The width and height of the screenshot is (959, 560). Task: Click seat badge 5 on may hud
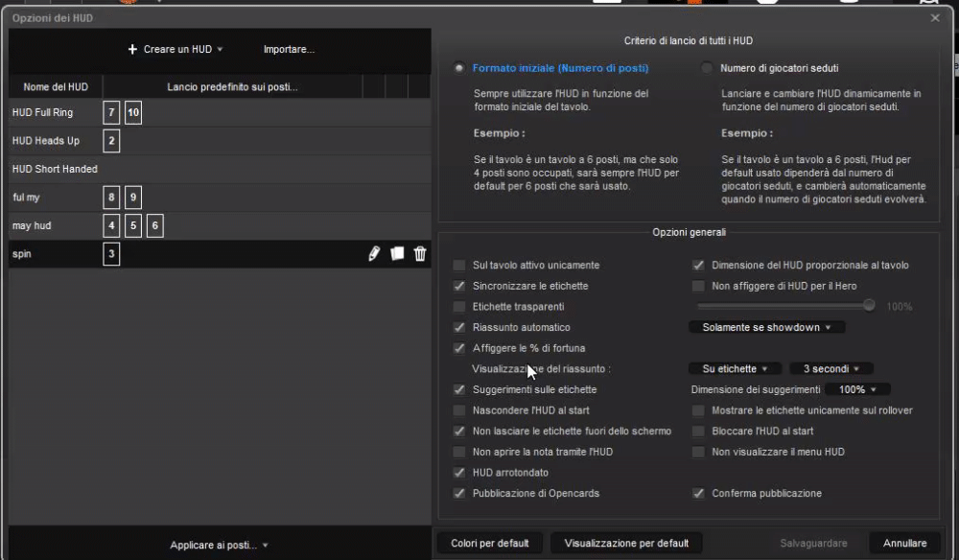click(x=133, y=225)
